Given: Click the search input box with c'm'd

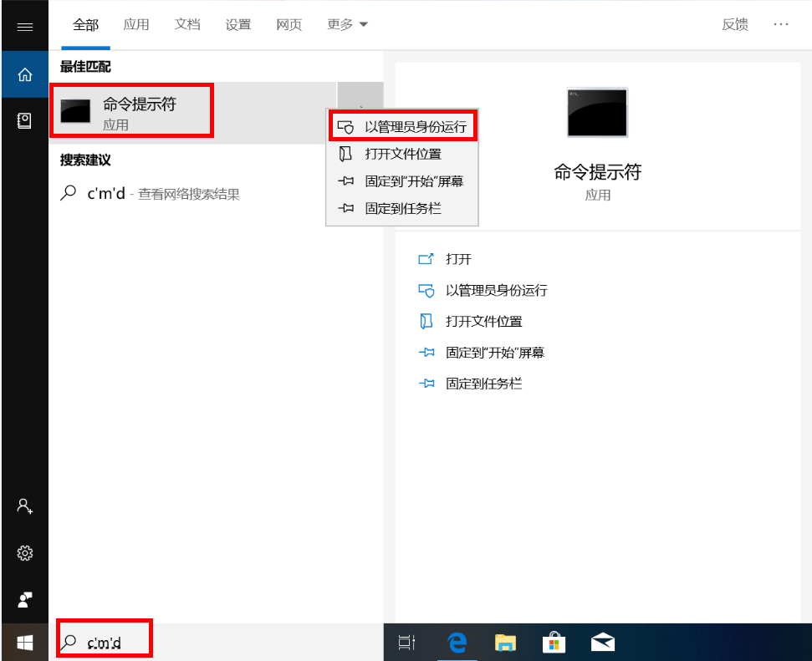Looking at the screenshot, I should click(x=105, y=642).
